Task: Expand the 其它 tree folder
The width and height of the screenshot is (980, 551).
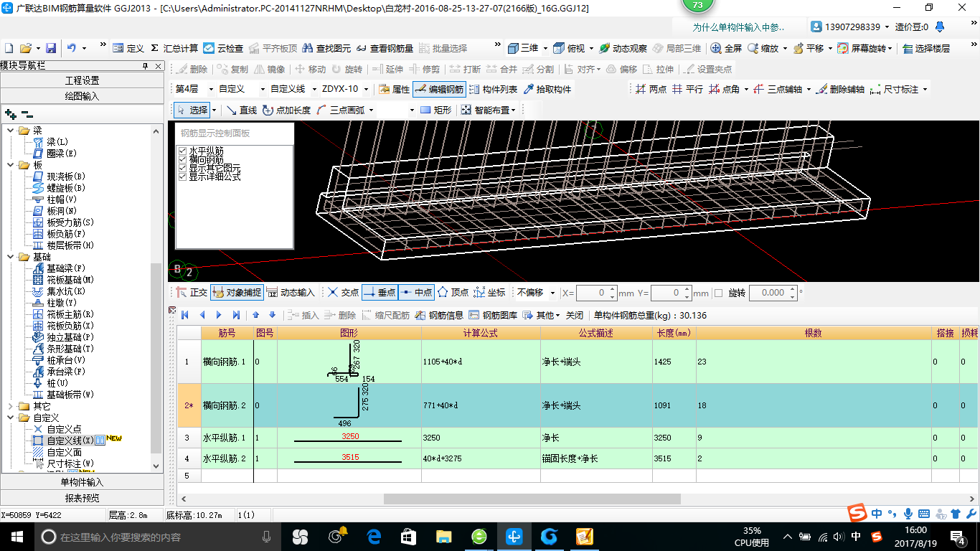Action: 11,406
